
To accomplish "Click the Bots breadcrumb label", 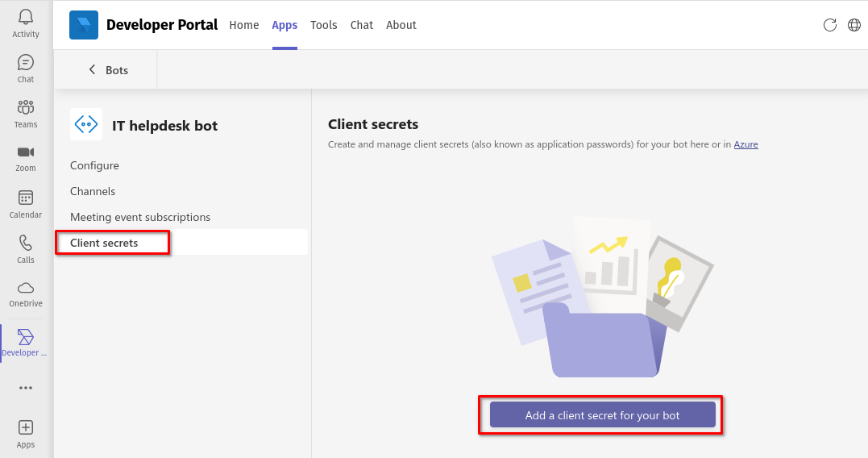I will click(x=117, y=70).
